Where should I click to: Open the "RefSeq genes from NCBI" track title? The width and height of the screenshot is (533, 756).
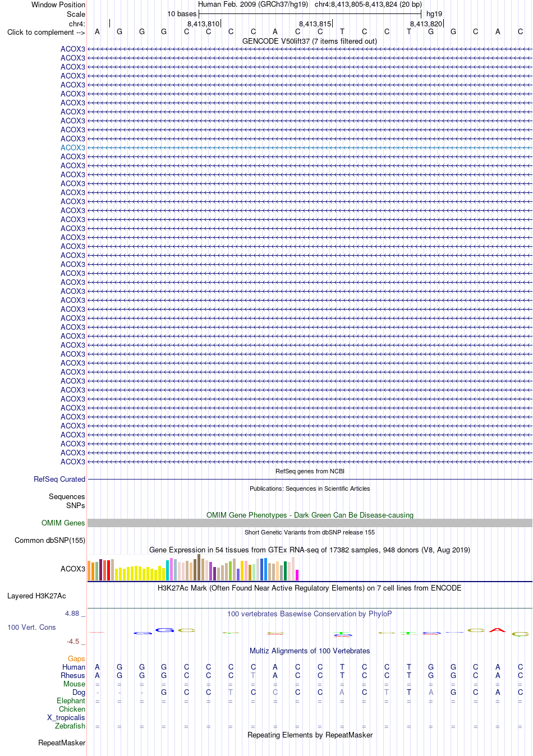[x=310, y=471]
